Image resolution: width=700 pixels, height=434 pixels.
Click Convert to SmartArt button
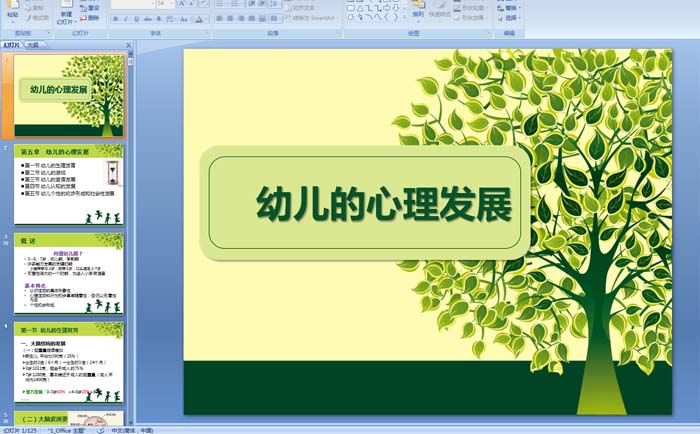tap(310, 18)
